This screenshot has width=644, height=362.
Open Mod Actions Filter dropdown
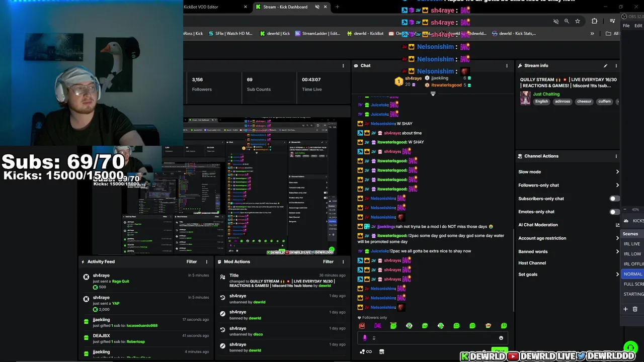pos(328,262)
